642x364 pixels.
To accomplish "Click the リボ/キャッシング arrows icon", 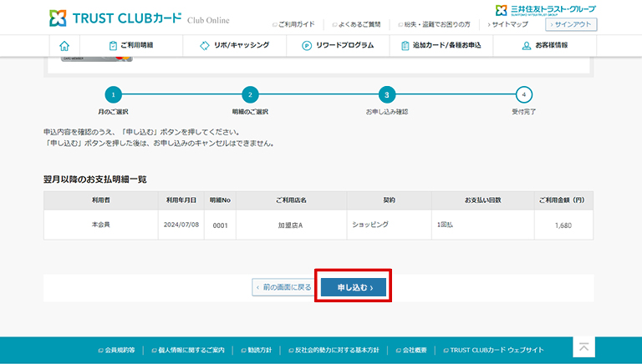I will (204, 46).
